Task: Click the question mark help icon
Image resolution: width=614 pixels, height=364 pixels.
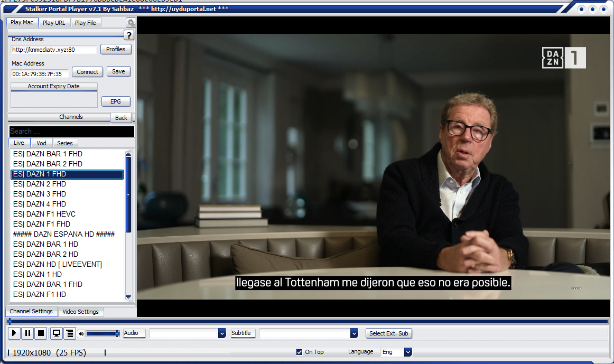Action: coord(129,35)
